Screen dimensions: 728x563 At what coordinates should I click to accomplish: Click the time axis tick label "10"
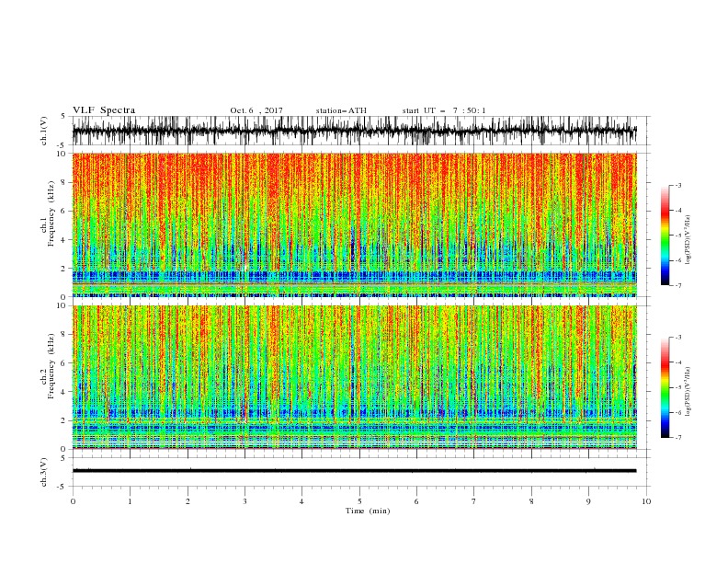[x=646, y=501]
